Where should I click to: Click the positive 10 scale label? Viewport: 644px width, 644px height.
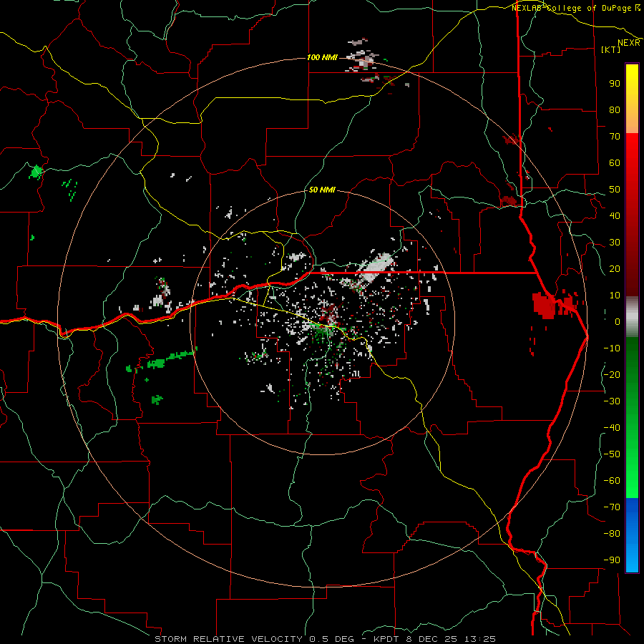point(615,296)
